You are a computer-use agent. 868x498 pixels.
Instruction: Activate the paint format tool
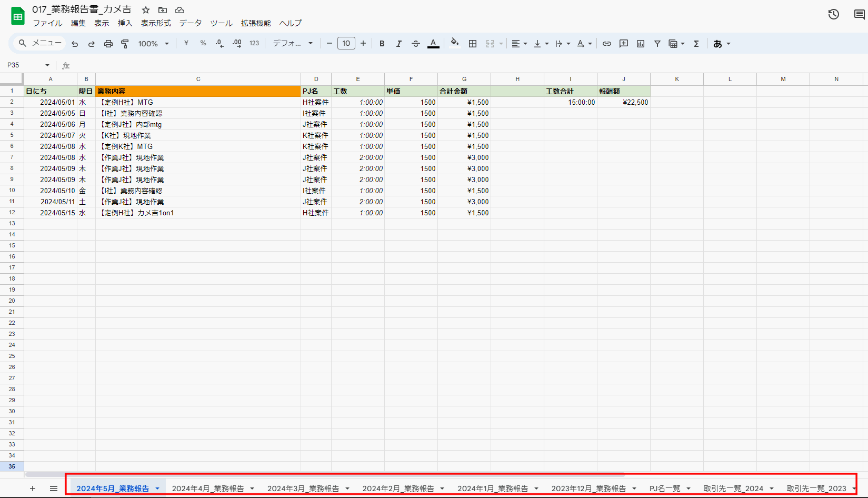pos(125,44)
